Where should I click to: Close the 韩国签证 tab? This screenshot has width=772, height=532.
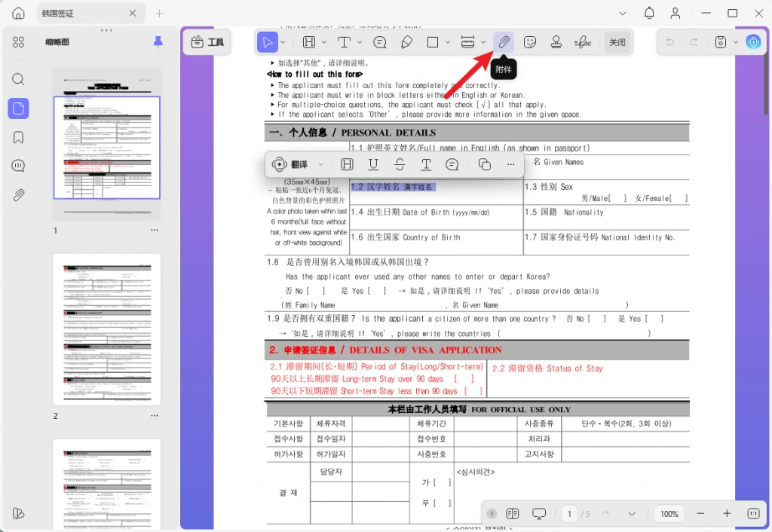(x=133, y=14)
